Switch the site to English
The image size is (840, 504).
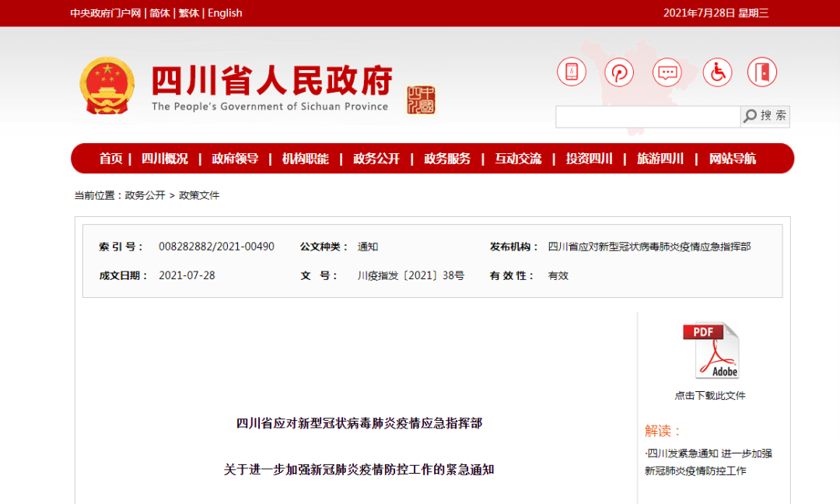(x=225, y=12)
